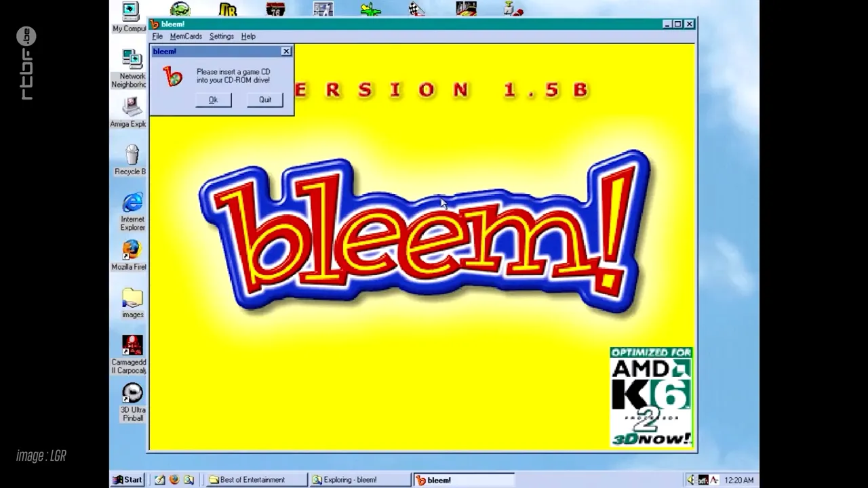Select the green helmet desktop icon
This screenshot has height=488, width=868.
[x=180, y=9]
